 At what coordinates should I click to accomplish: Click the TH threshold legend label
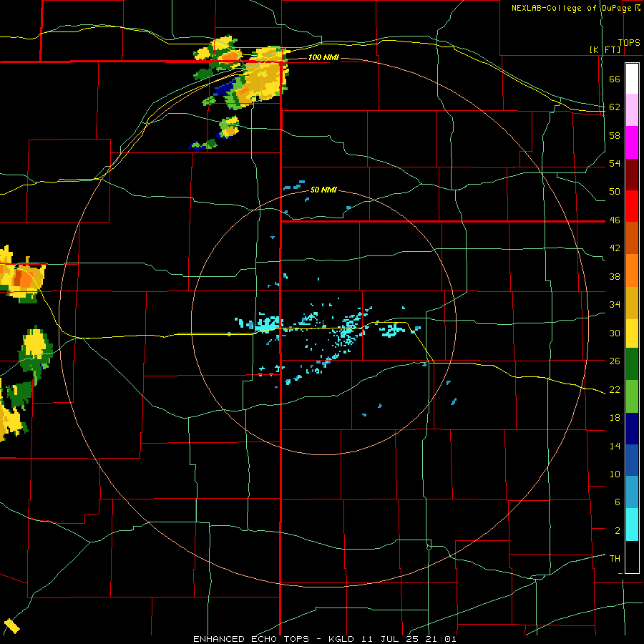[x=615, y=559]
